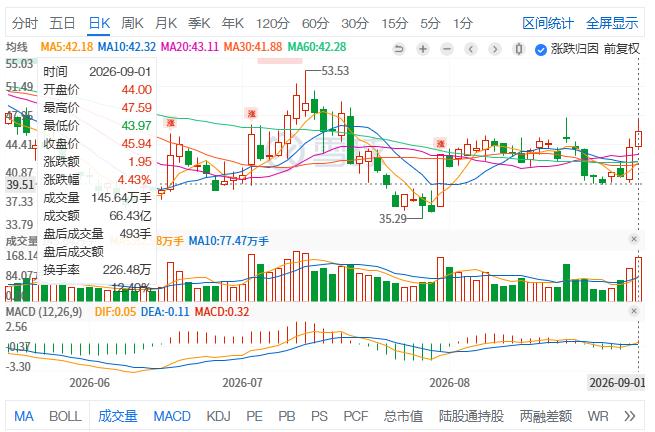This screenshot has height=432, width=655.
Task: Click the candlestick style icon
Action: coord(518,49)
